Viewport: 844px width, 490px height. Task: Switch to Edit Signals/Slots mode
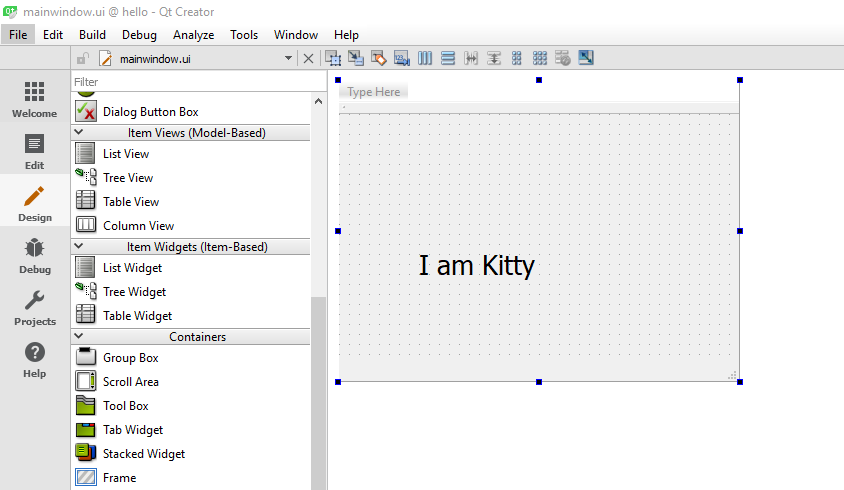pyautogui.click(x=356, y=58)
